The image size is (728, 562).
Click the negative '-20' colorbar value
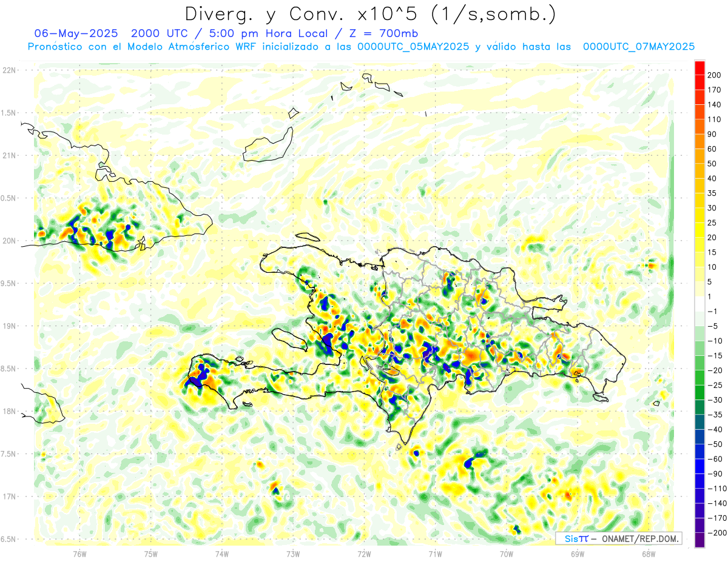pos(715,370)
